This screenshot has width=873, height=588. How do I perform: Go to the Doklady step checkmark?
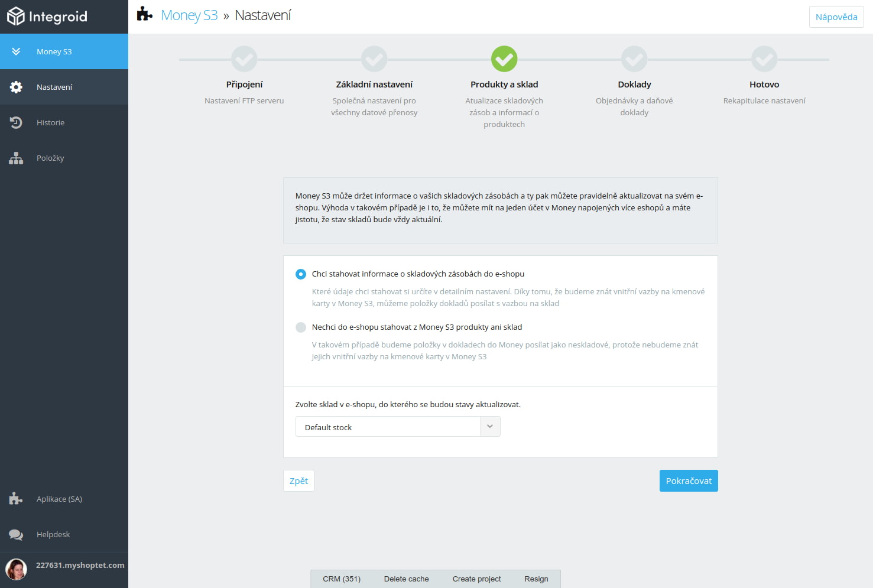(634, 59)
